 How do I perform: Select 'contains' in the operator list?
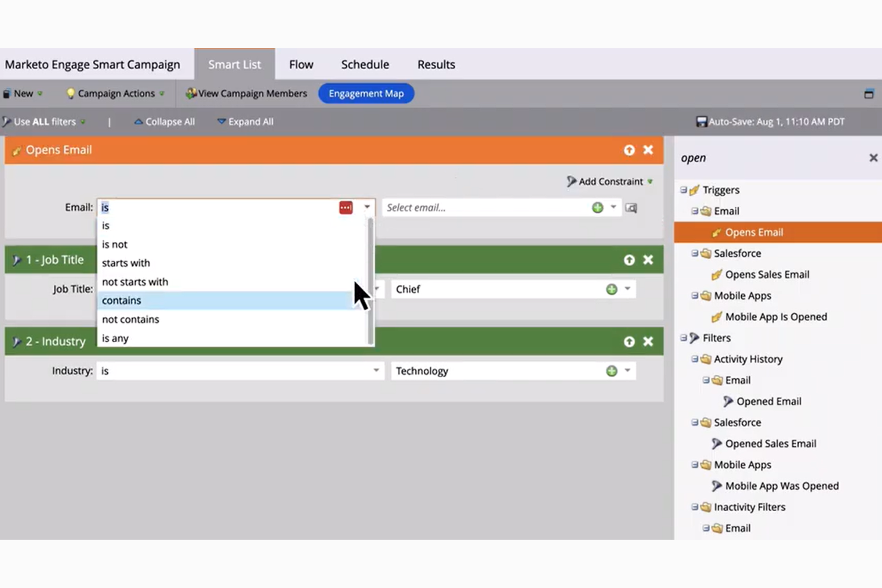click(232, 300)
